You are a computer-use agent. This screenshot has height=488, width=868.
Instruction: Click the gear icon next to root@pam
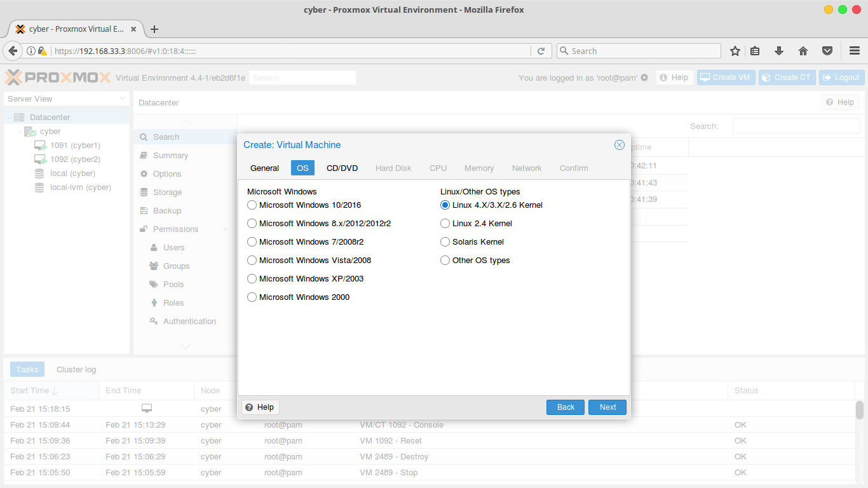[x=644, y=78]
